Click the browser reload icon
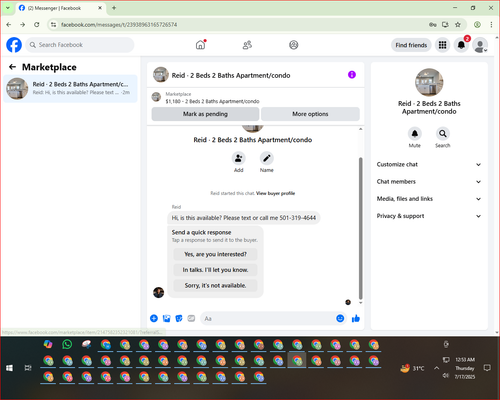 (x=37, y=25)
